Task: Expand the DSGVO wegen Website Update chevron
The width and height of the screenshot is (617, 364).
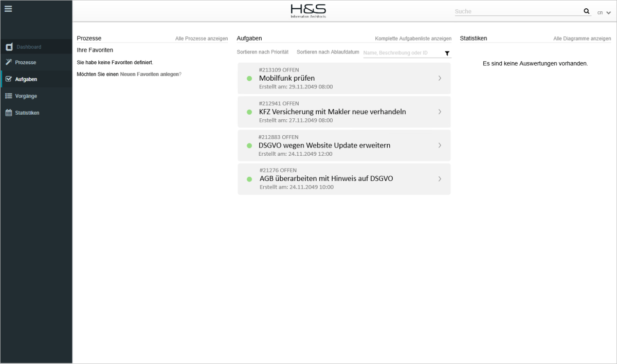Action: coord(440,145)
